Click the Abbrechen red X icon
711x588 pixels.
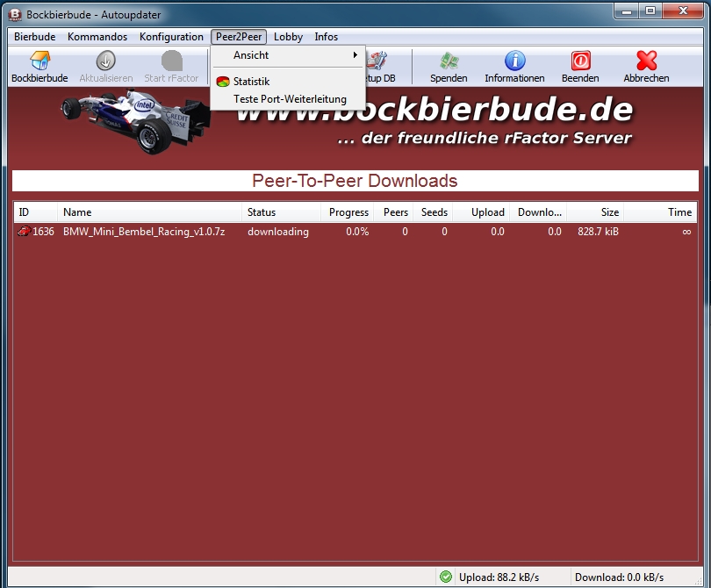(x=646, y=61)
